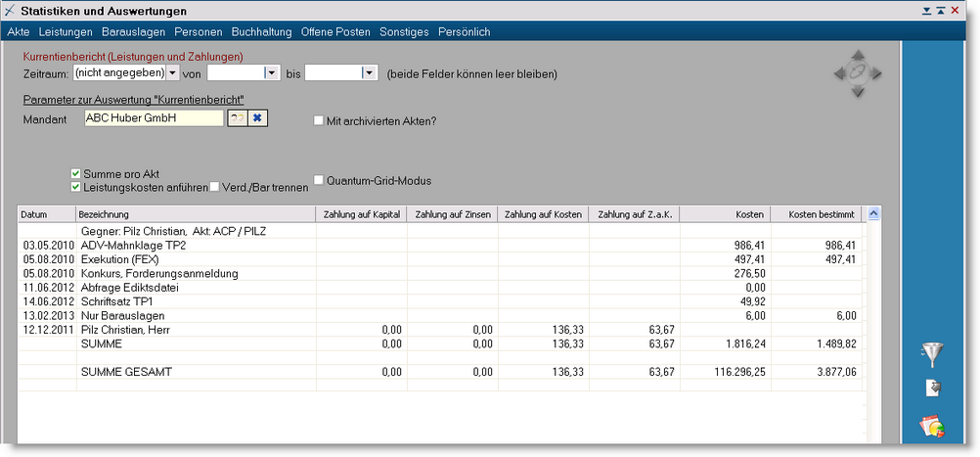Screen dimensions: 980x457
Task: Open the 'bis' date picker dropdown
Action: (x=369, y=73)
